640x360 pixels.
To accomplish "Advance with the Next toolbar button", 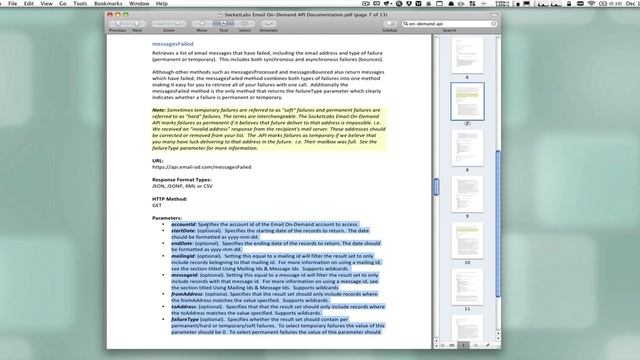I will (x=137, y=24).
